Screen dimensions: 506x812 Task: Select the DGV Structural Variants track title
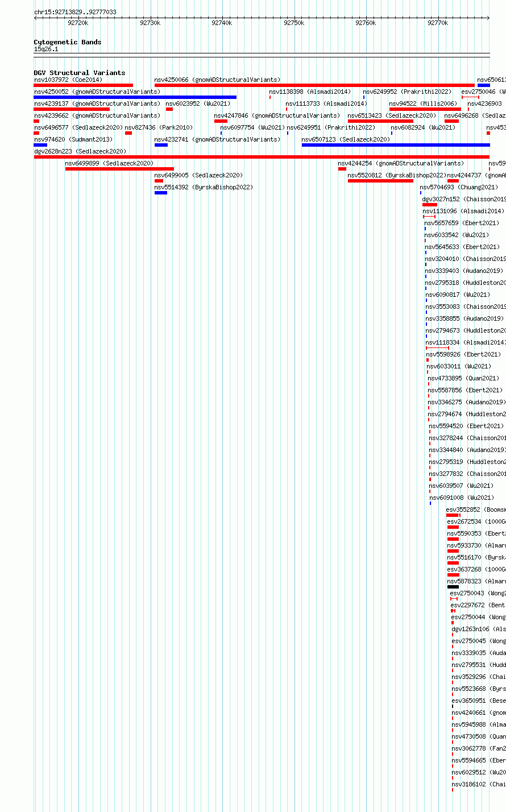tap(80, 73)
